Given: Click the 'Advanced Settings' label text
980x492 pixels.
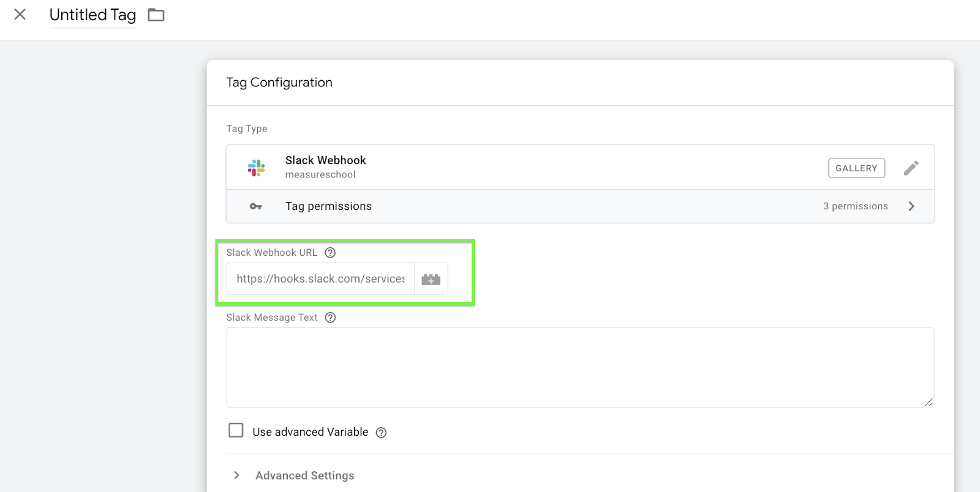Looking at the screenshot, I should [x=305, y=475].
